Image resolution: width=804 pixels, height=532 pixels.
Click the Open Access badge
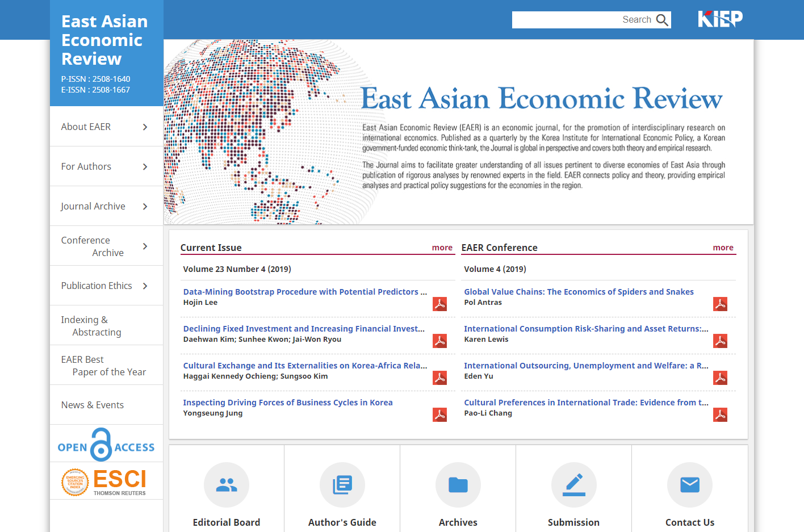[106, 445]
